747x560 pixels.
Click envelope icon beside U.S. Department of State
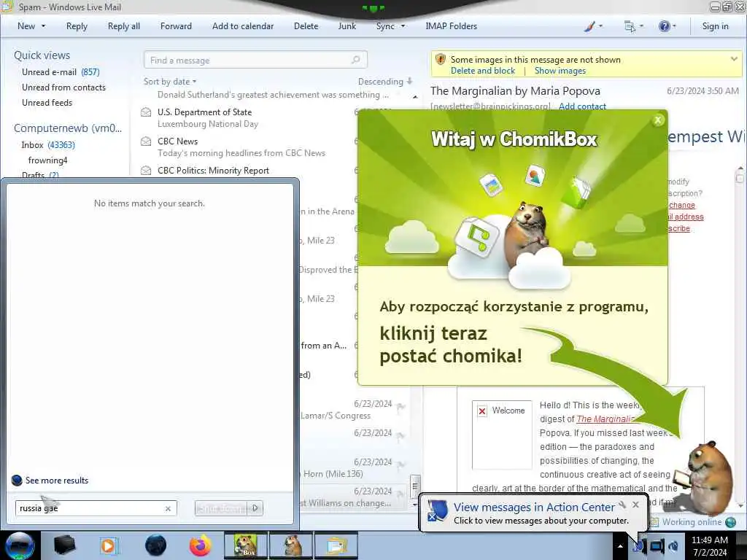(x=146, y=112)
